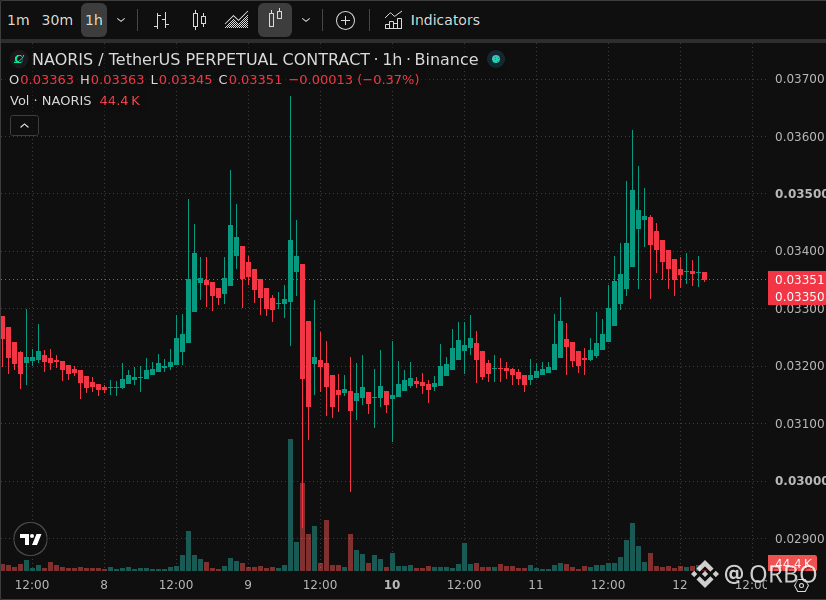Click the open price value O0.03363

pos(42,80)
